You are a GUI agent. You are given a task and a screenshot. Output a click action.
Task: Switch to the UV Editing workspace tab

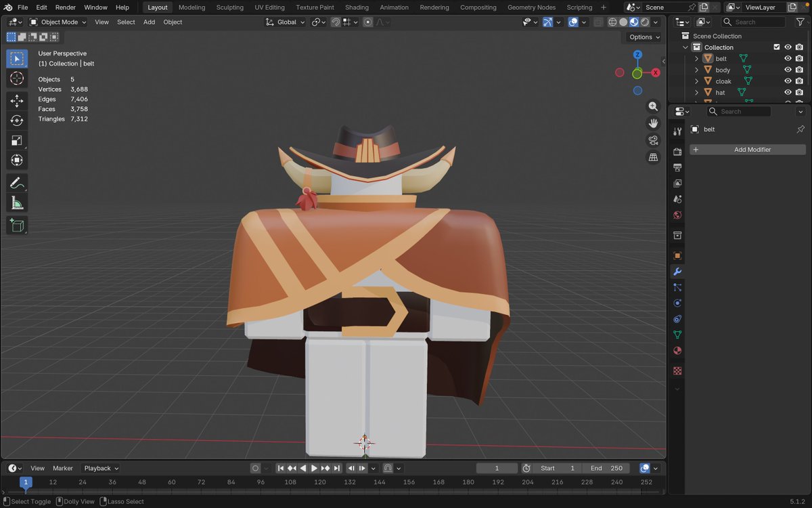tap(270, 7)
